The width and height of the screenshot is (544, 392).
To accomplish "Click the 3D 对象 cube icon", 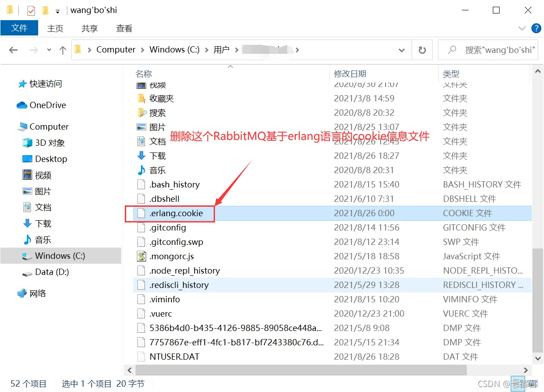I will (27, 143).
